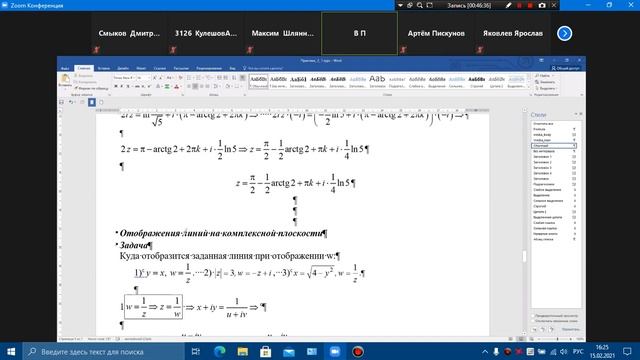Image resolution: width=640 pixels, height=360 pixels.
Task: Check Предварительный просмотр in Styles pane
Action: (533, 316)
